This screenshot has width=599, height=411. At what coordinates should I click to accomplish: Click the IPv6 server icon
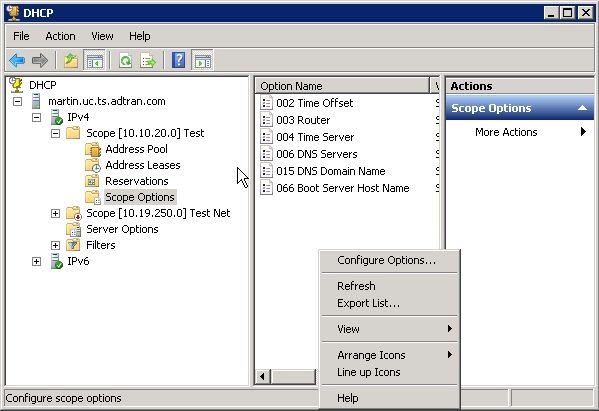tap(57, 261)
